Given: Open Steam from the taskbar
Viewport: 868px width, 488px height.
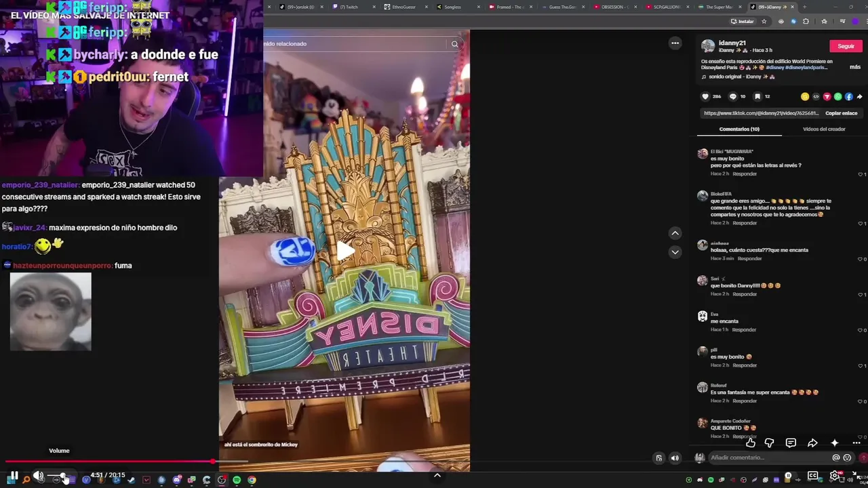Looking at the screenshot, I should [x=132, y=480].
